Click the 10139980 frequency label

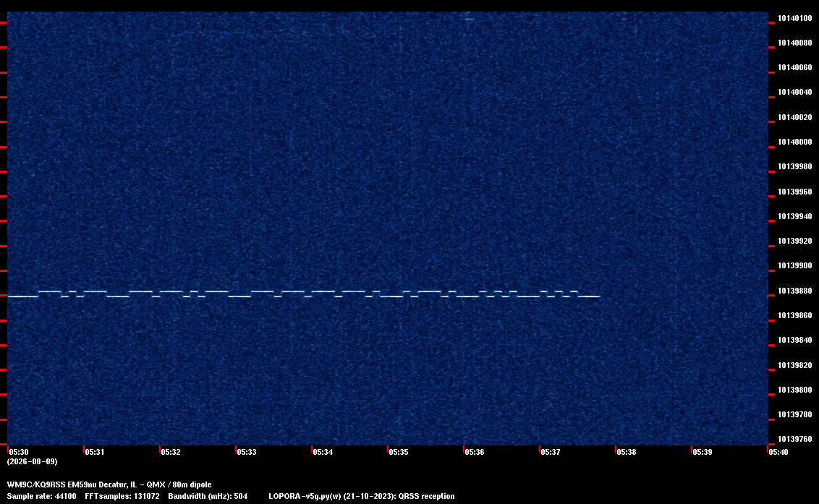(x=794, y=166)
